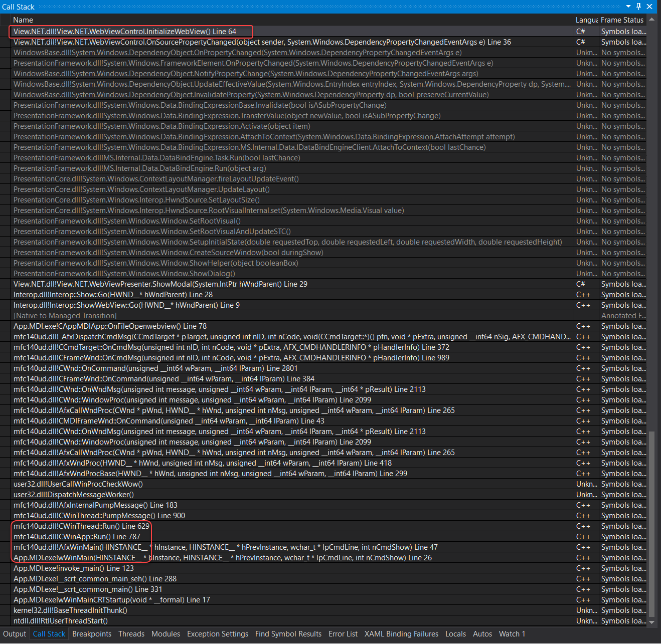Switch to the Output tab
Viewport: 661px width, 644px height.
tap(15, 633)
